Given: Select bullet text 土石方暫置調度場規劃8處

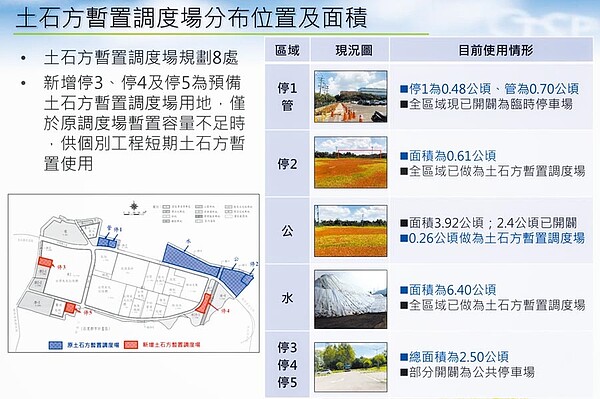Looking at the screenshot, I should pos(141,58).
